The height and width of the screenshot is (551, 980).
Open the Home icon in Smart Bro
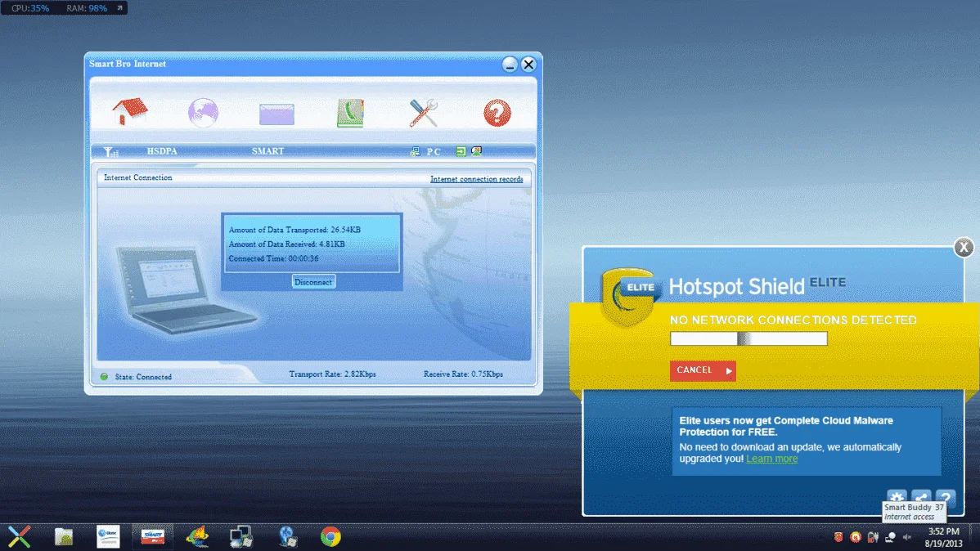(130, 112)
